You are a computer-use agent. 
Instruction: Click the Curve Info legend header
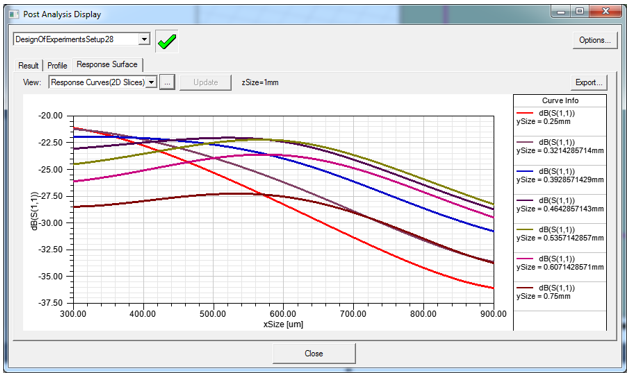(x=560, y=100)
